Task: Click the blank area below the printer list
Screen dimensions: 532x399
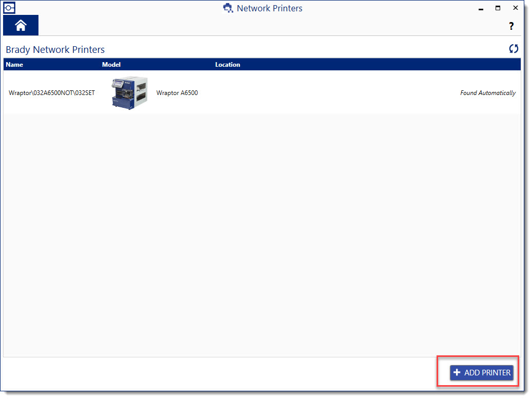Action: point(257,231)
